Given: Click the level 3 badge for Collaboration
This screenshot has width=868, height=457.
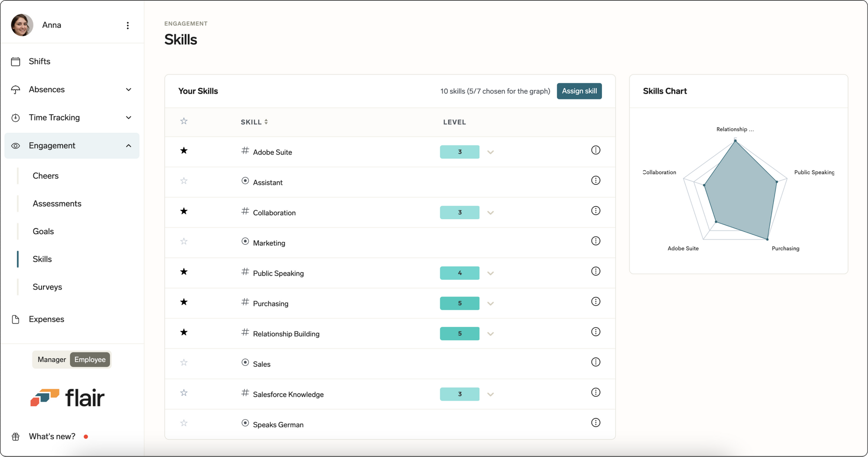Looking at the screenshot, I should (x=459, y=212).
